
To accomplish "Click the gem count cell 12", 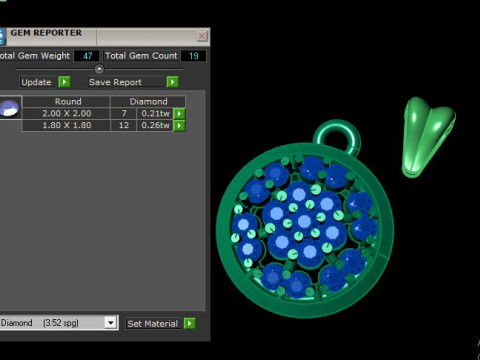I will pos(124,126).
